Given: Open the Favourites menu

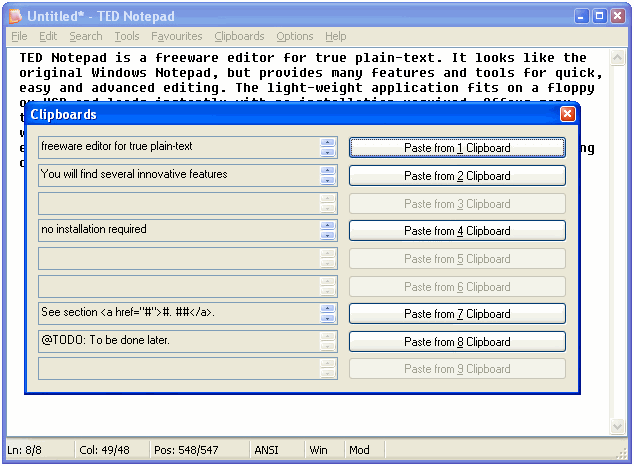Looking at the screenshot, I should pyautogui.click(x=177, y=36).
